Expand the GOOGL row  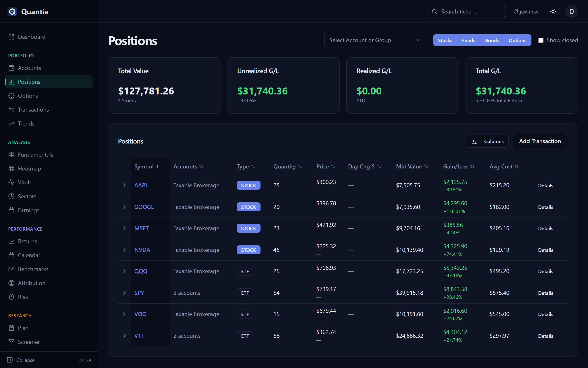coord(124,207)
